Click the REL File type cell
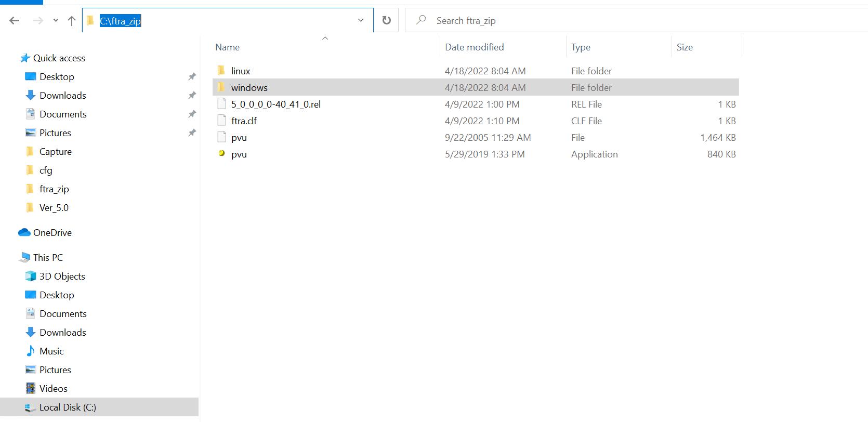This screenshot has height=422, width=868. pyautogui.click(x=586, y=104)
